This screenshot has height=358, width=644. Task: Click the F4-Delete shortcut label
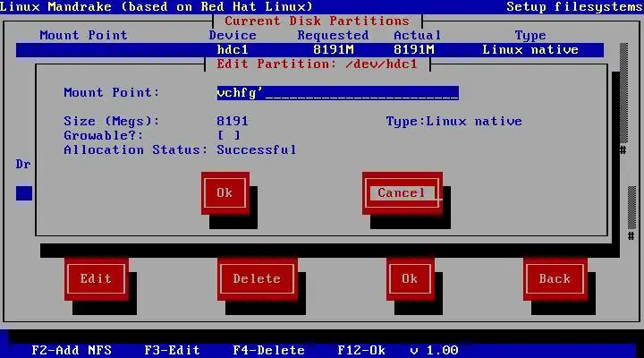click(x=269, y=350)
